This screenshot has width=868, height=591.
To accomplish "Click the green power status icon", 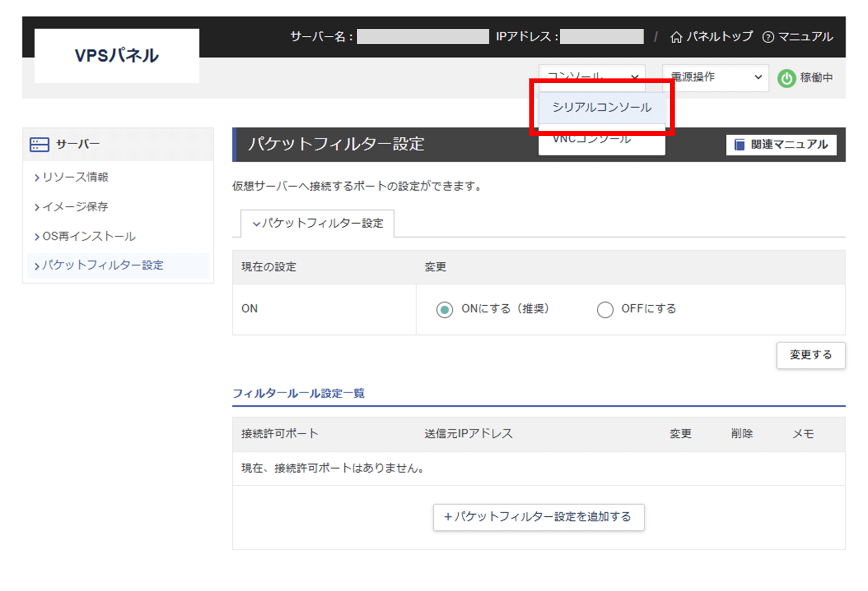I will (786, 78).
